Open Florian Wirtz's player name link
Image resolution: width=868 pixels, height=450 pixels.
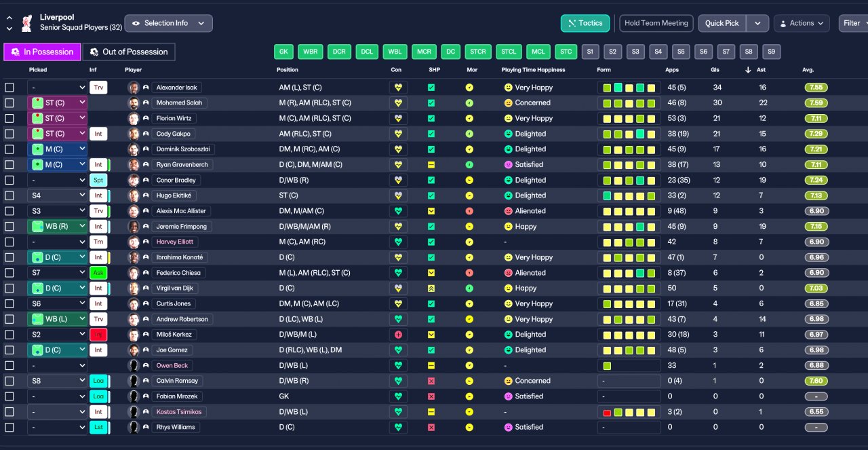174,119
